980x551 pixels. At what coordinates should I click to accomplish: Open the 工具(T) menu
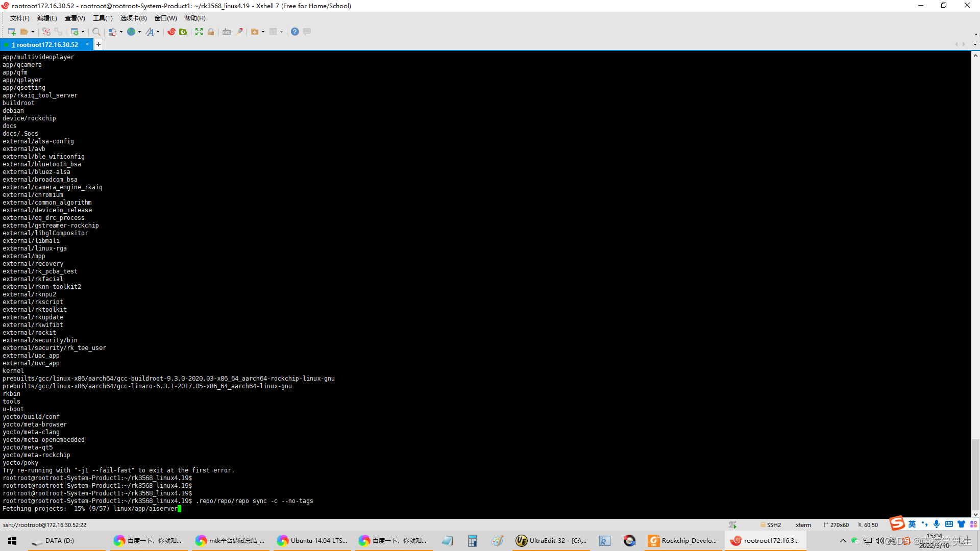(x=102, y=18)
